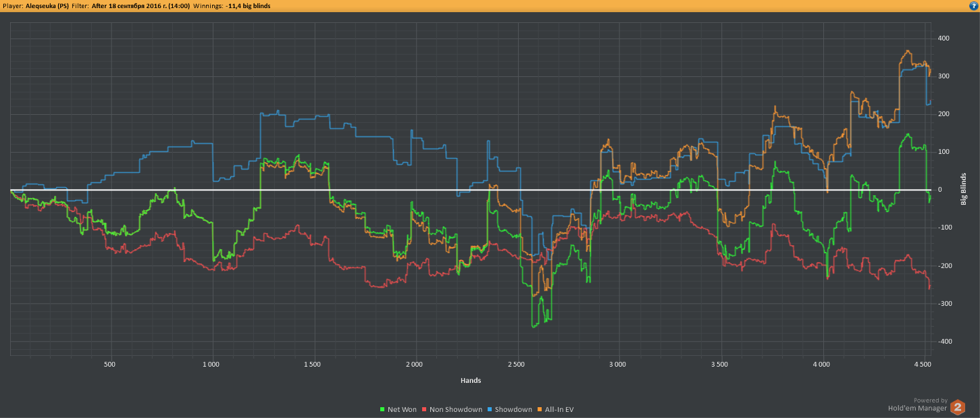The width and height of the screenshot is (980, 418).
Task: Click the blue Showdown legend square
Action: [490, 409]
